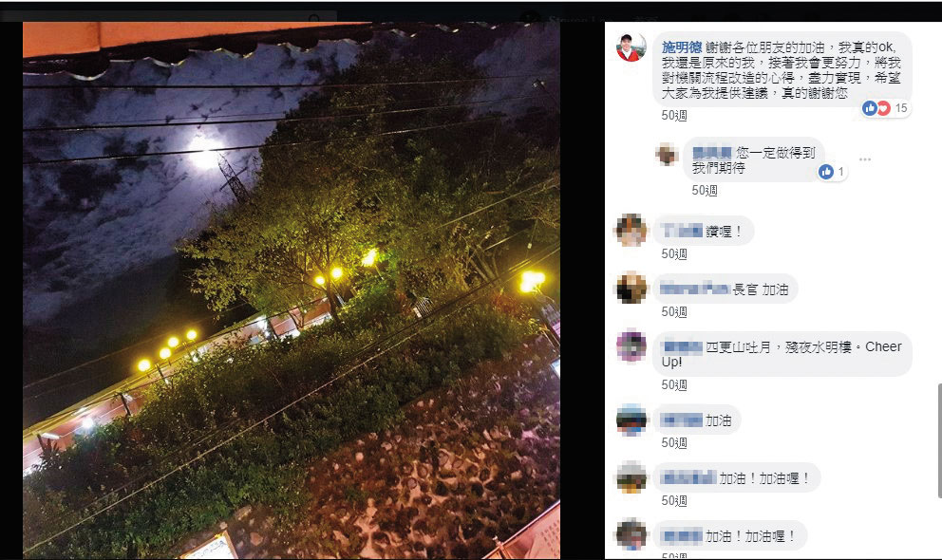Click the blurred name in 長官 加油 comment
Viewport: 942px width, 560px height.
(695, 289)
